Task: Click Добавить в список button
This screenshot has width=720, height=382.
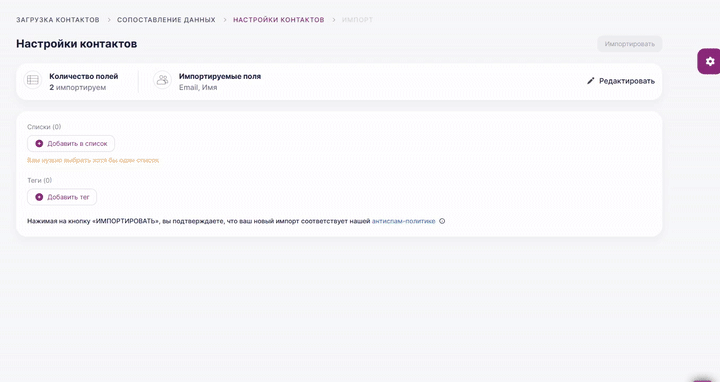Action: click(x=71, y=144)
